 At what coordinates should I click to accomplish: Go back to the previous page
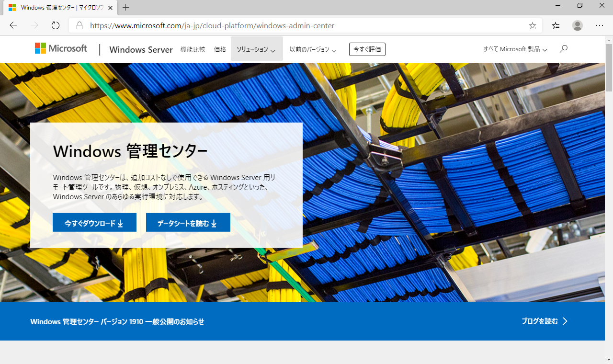coord(13,25)
